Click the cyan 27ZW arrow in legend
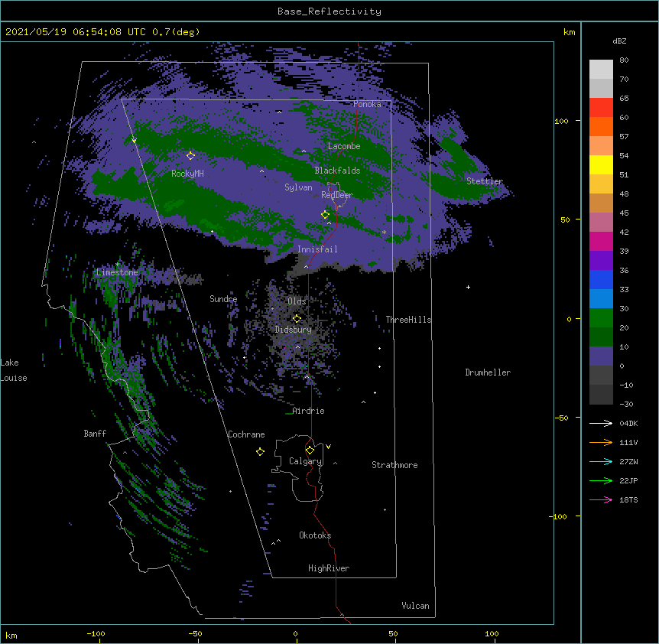The width and height of the screenshot is (659, 644). 601,461
